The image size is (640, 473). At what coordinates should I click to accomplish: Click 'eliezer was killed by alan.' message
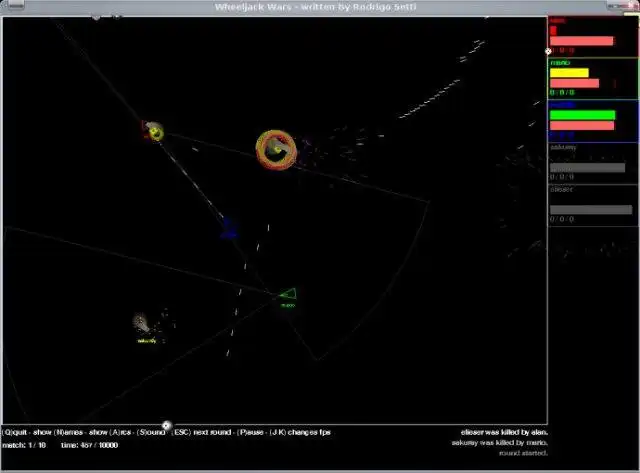504,432
